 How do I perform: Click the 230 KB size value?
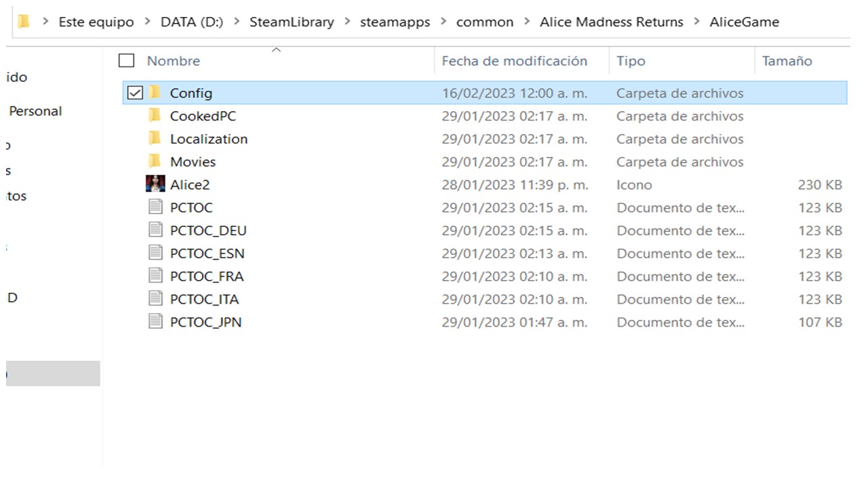pyautogui.click(x=820, y=185)
